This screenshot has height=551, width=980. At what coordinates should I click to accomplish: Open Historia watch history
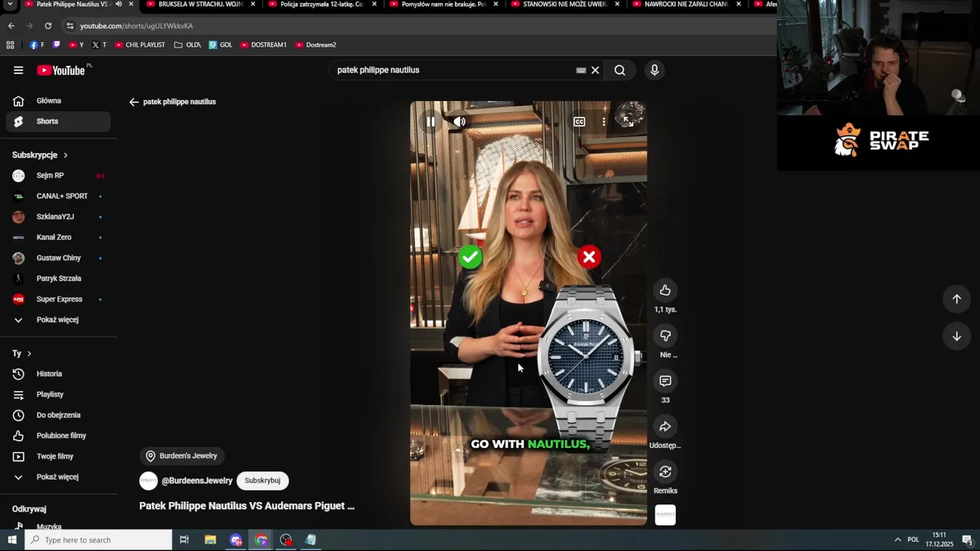[58, 374]
